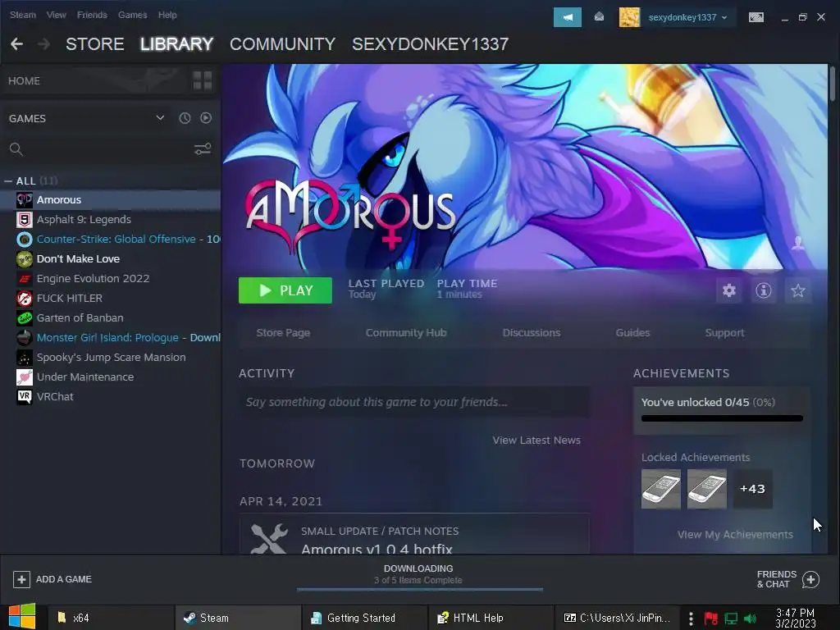The image size is (840, 630).
Task: Open Friends & Chat bubble icon
Action: [810, 579]
